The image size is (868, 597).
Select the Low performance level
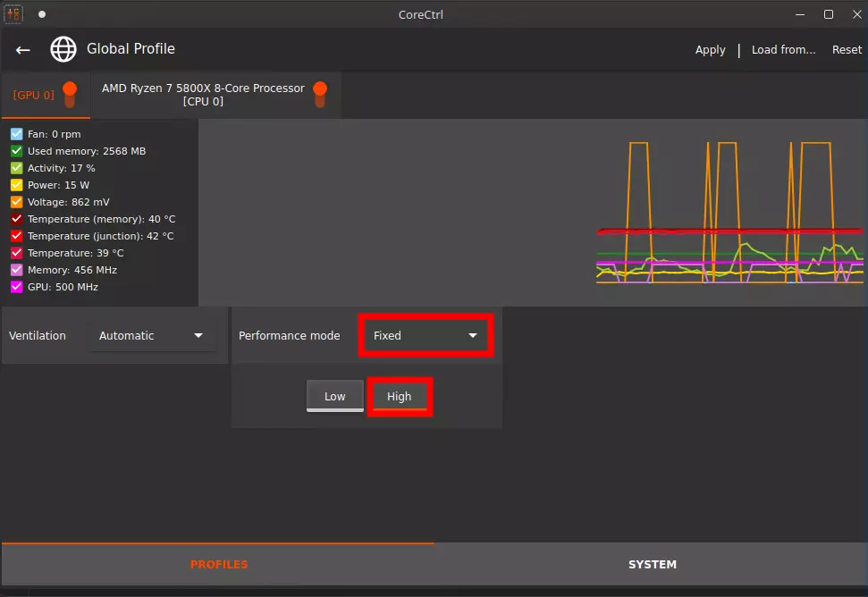(335, 396)
